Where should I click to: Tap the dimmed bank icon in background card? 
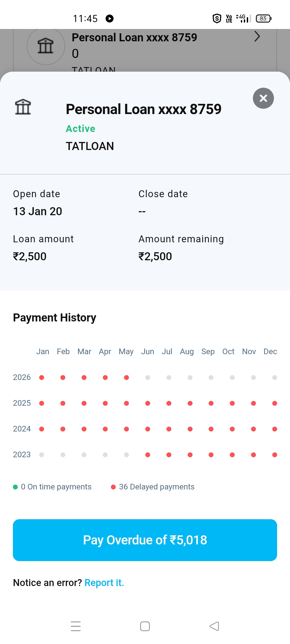[x=46, y=46]
